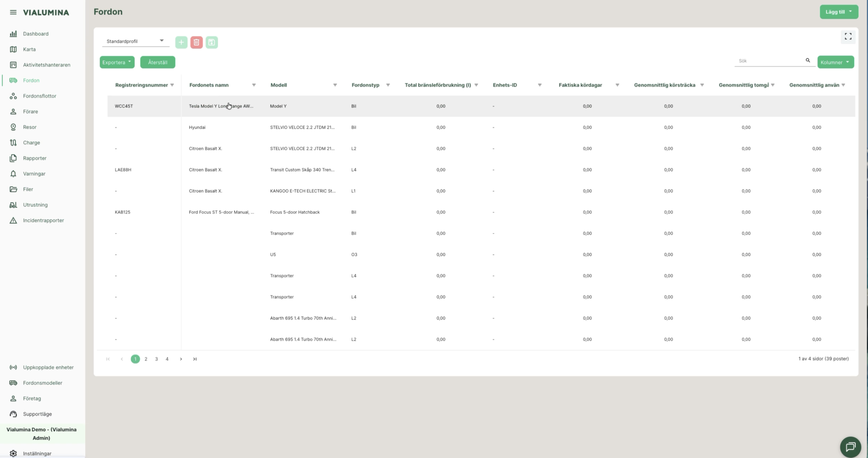868x458 pixels.
Task: Go to page 4 of the table
Action: (167, 359)
